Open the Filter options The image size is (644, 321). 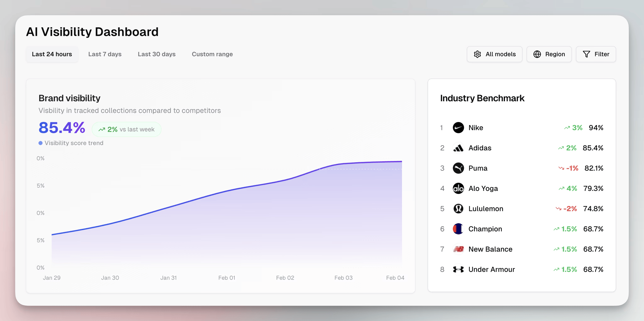click(x=596, y=54)
